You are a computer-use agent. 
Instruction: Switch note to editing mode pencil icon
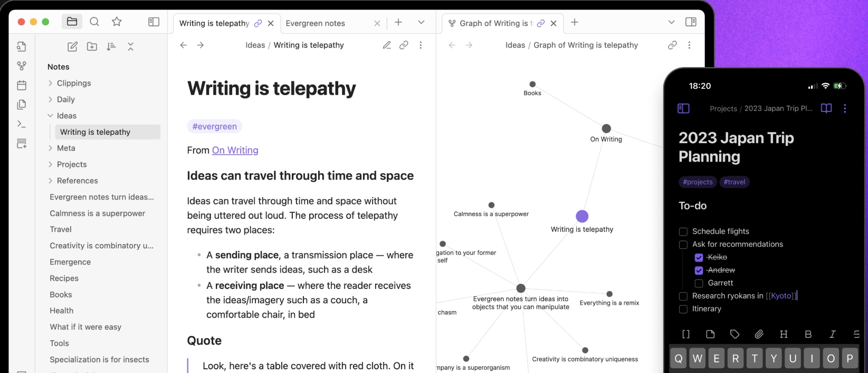coord(387,45)
